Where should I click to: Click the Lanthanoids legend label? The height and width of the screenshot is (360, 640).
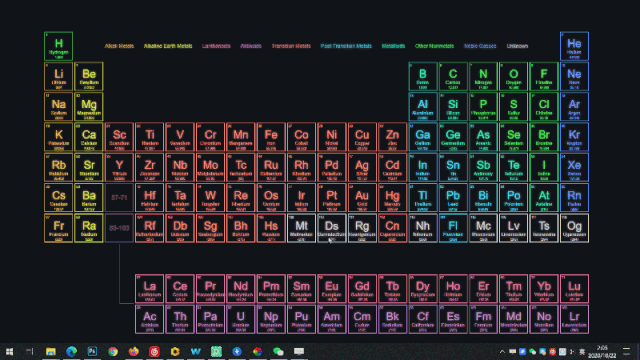216,46
